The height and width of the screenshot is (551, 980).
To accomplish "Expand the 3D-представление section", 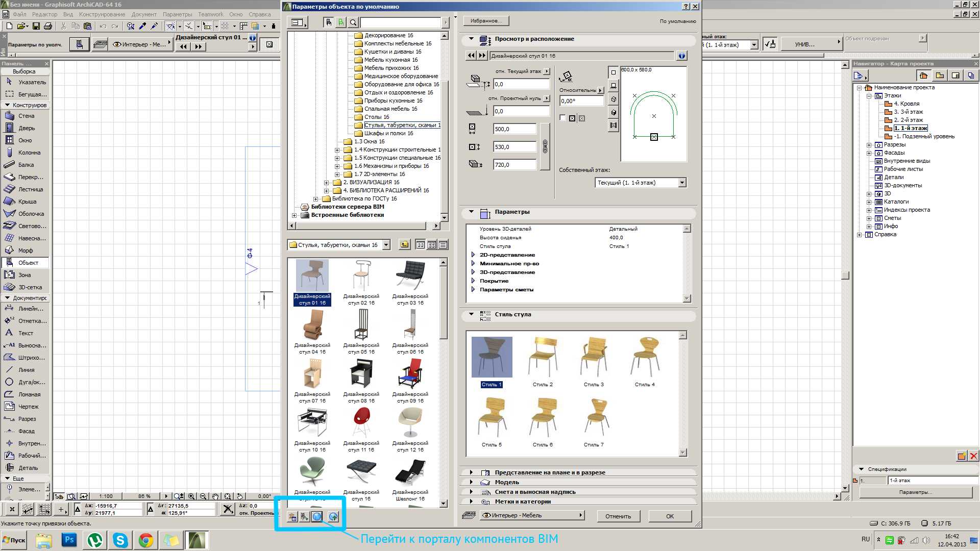I will tap(474, 272).
